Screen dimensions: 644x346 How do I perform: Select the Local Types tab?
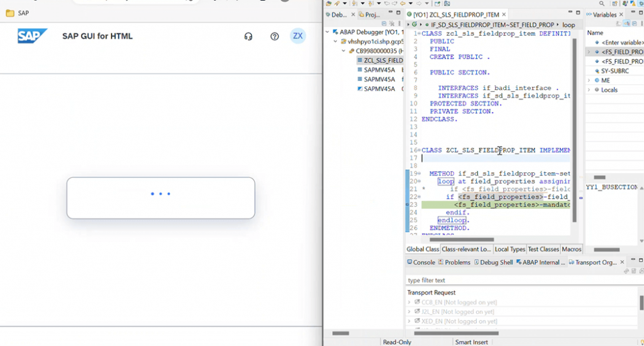coord(509,249)
